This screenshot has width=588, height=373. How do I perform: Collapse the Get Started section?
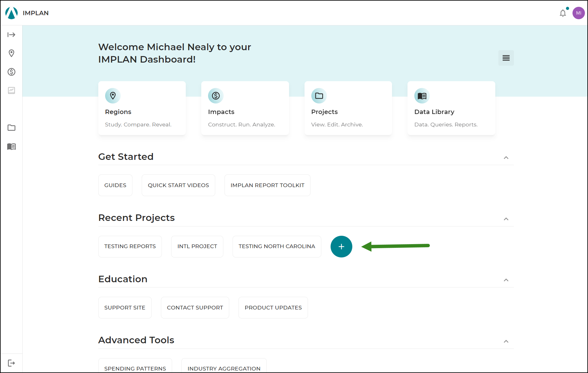tap(506, 158)
